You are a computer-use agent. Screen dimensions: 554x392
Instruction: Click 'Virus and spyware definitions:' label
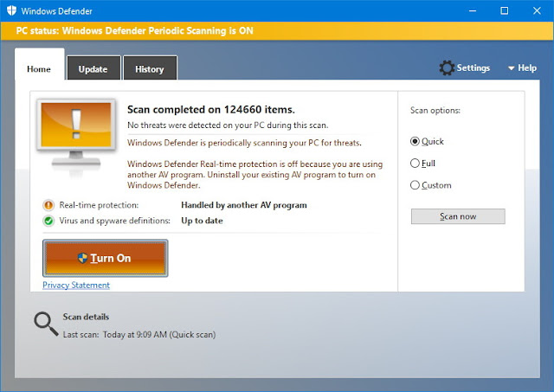[x=114, y=221]
